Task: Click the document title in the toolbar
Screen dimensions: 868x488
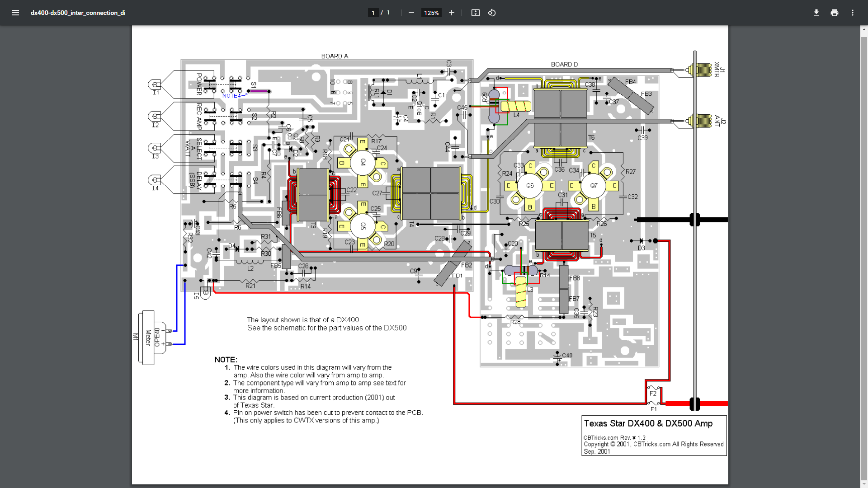Action: 78,13
